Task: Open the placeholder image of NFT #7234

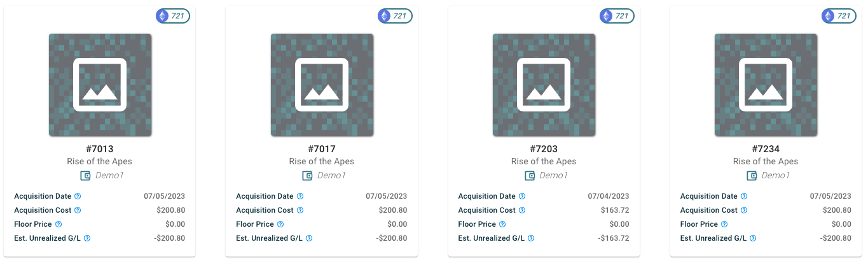Action: point(766,85)
